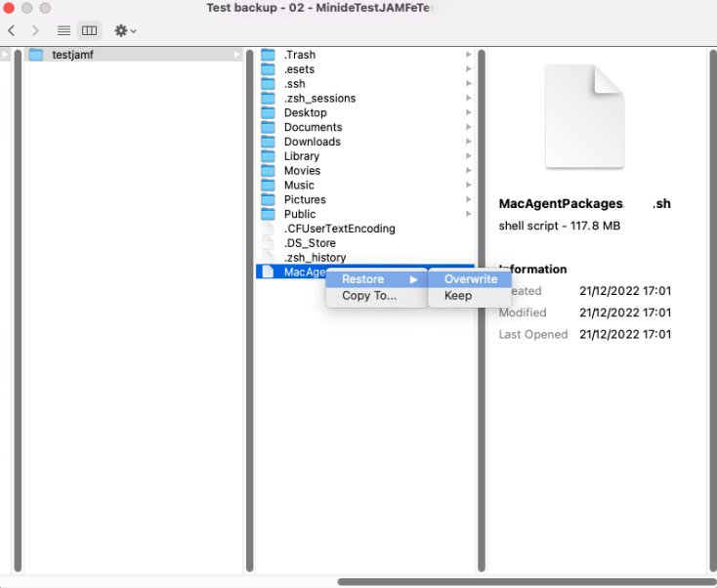Select the testjamf folder icon
The image size is (717, 588).
click(x=36, y=55)
